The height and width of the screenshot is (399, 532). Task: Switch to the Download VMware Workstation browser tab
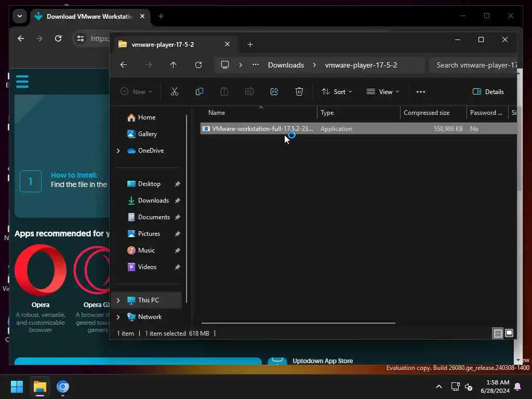tap(90, 16)
